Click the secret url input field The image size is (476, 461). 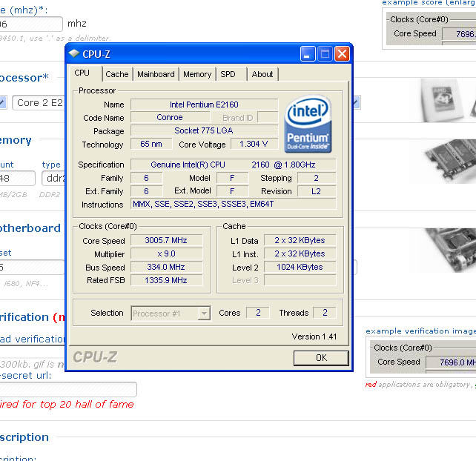click(68, 389)
